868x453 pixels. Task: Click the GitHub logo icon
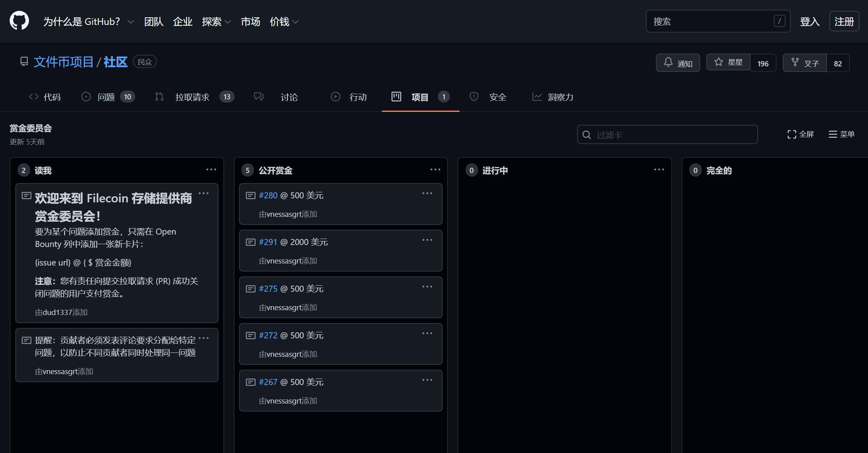coord(19,20)
